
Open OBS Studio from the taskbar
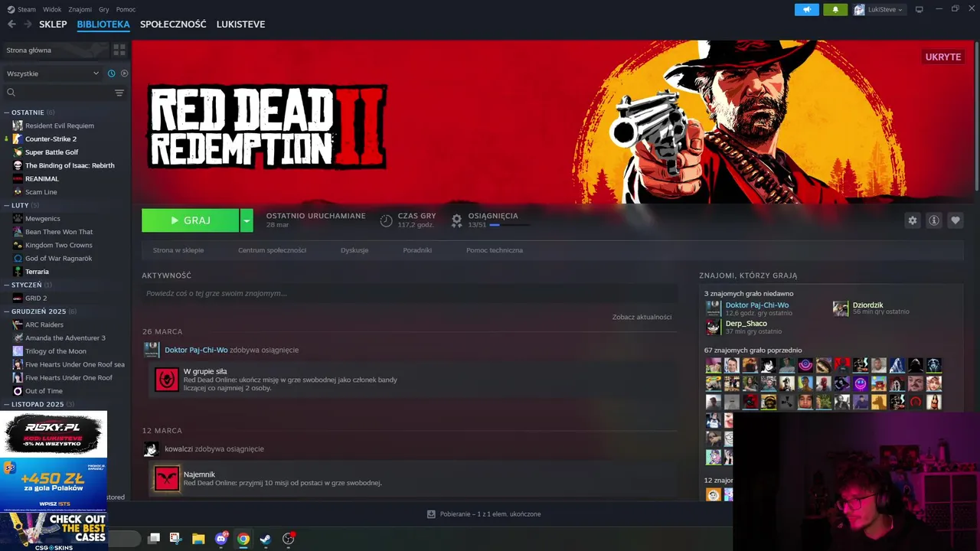[x=288, y=539]
